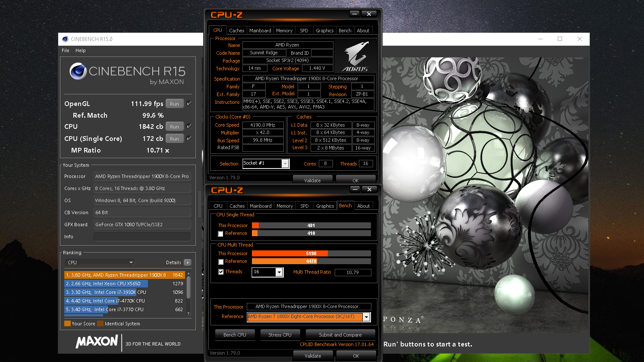Image resolution: width=644 pixels, height=362 pixels.
Task: Click the CINEBENCH app icon in title bar
Action: (x=65, y=39)
